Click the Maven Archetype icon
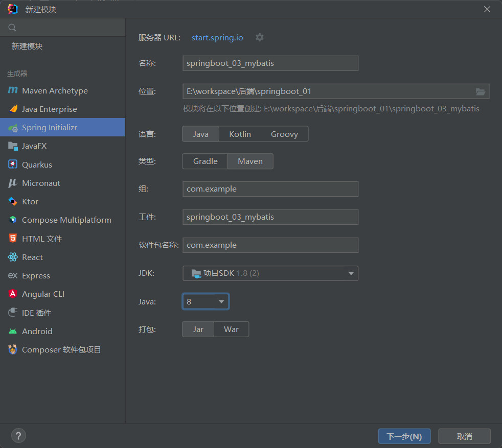 point(13,90)
